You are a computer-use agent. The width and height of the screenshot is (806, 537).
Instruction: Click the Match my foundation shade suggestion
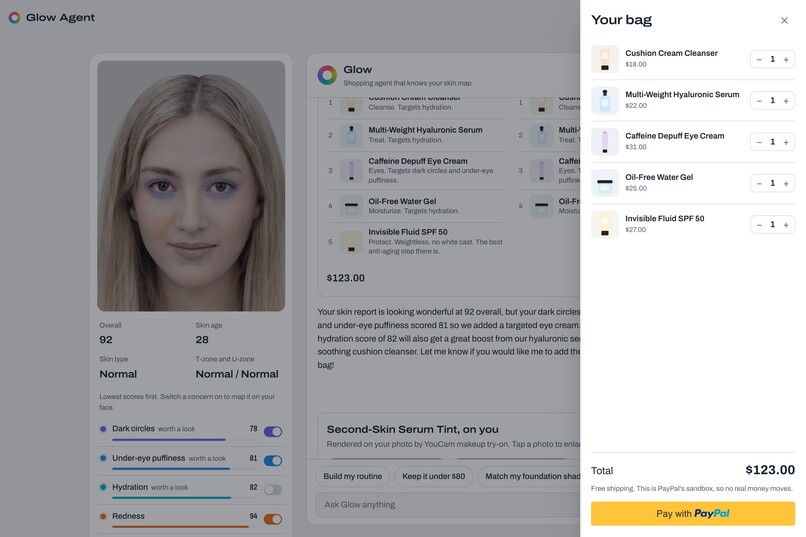click(x=529, y=476)
